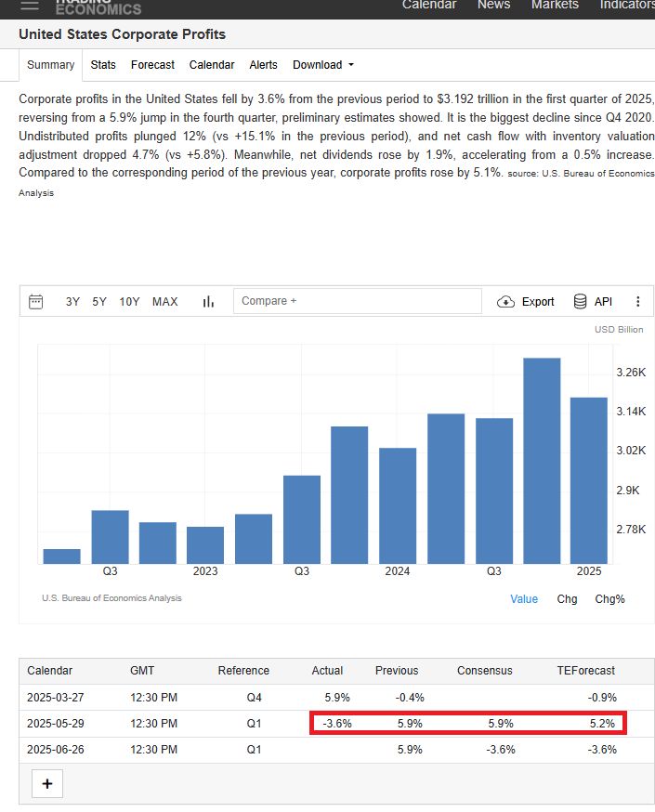Viewport: 655px width, 812px height.
Task: Open the News top navigation item
Action: pyautogui.click(x=493, y=5)
